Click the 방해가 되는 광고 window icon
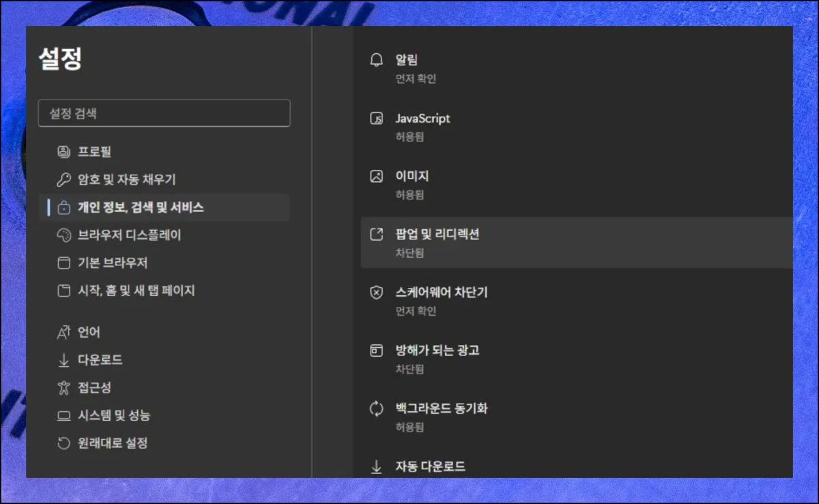Screen dimensions: 819x504 [x=376, y=351]
